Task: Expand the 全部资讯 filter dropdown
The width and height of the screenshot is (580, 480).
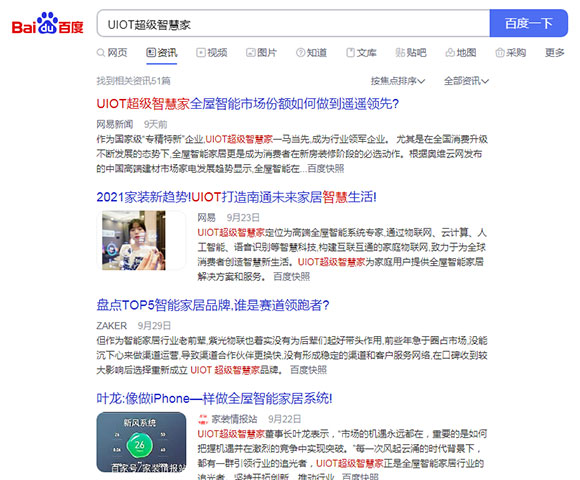Action: click(466, 81)
